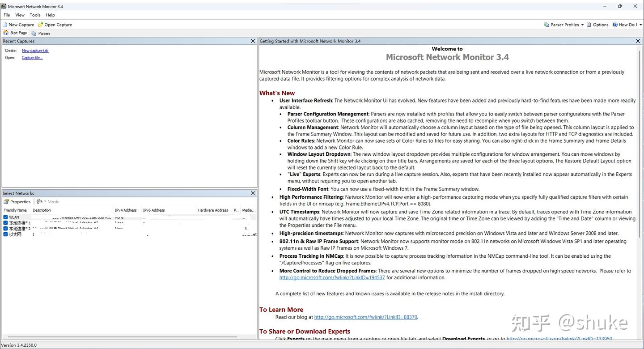Image resolution: width=644 pixels, height=349 pixels.
Task: Close the Recent Captures panel
Action: point(253,41)
